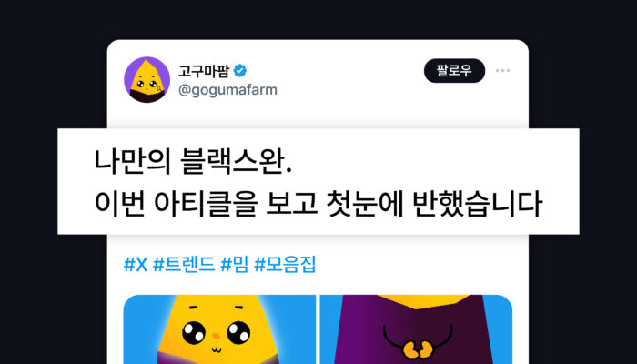Open the 고구마팜 profile avatar
Image resolution: width=637 pixels, height=364 pixels.
coord(147,80)
